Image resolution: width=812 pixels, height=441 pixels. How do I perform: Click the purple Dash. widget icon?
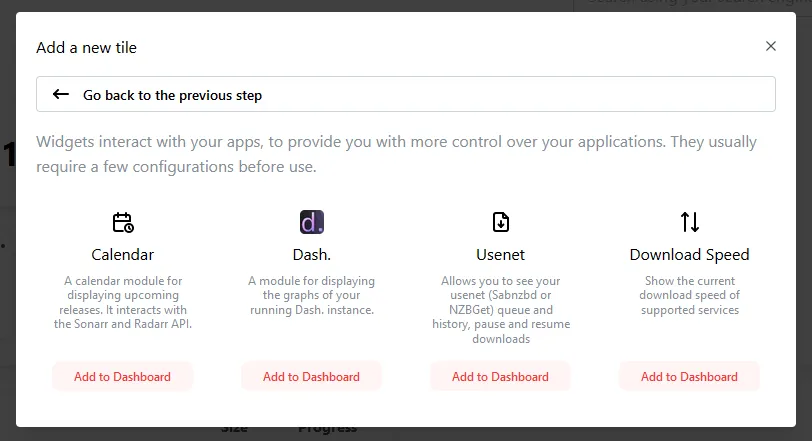[x=311, y=222]
